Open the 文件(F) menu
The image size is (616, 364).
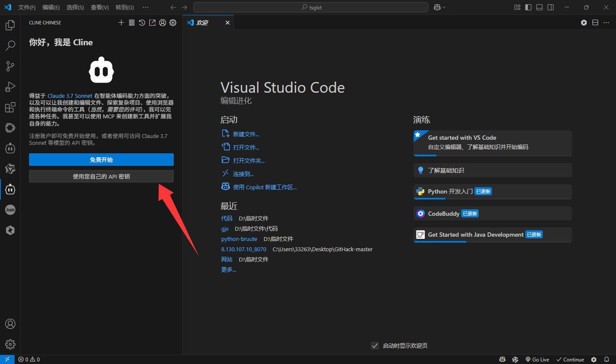[x=27, y=7]
